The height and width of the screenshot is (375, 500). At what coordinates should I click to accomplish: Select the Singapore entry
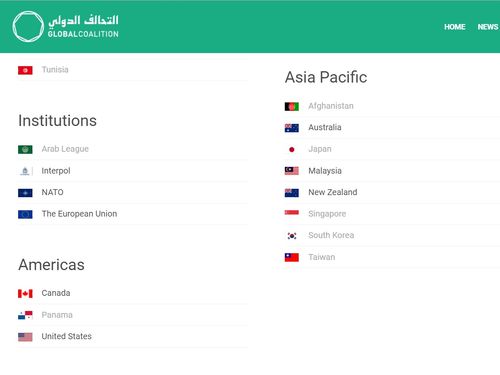[x=327, y=214]
